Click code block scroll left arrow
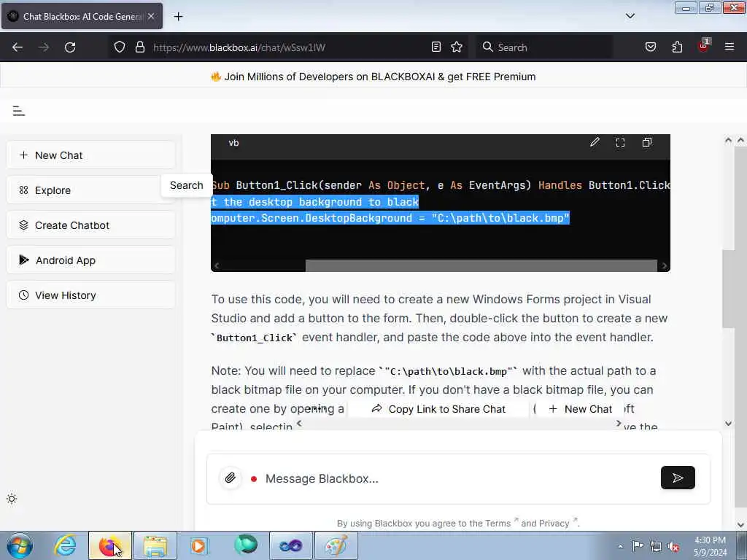 pos(217,265)
